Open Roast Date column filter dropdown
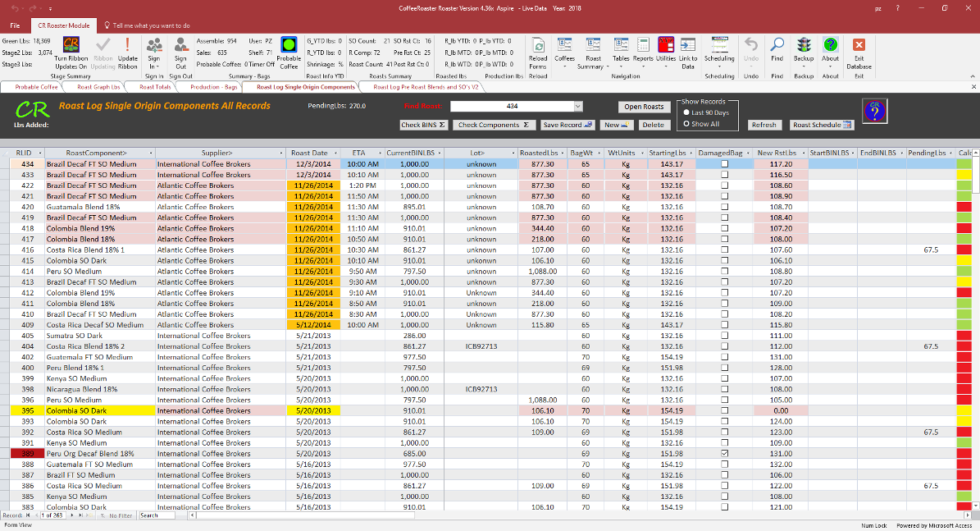 [335, 153]
